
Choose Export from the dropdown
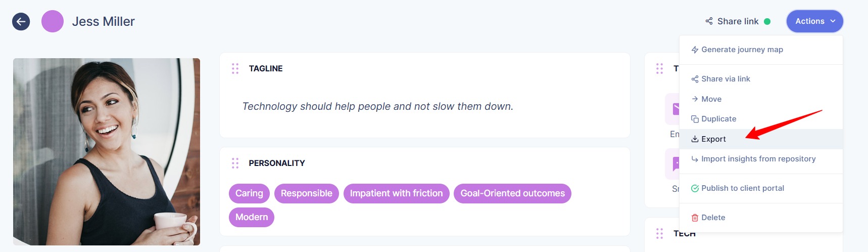[713, 139]
